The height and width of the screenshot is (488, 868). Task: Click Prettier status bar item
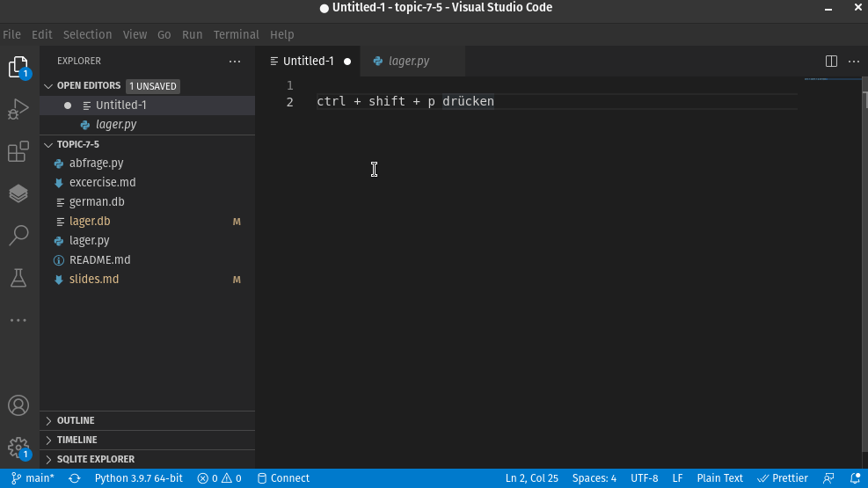(x=782, y=478)
